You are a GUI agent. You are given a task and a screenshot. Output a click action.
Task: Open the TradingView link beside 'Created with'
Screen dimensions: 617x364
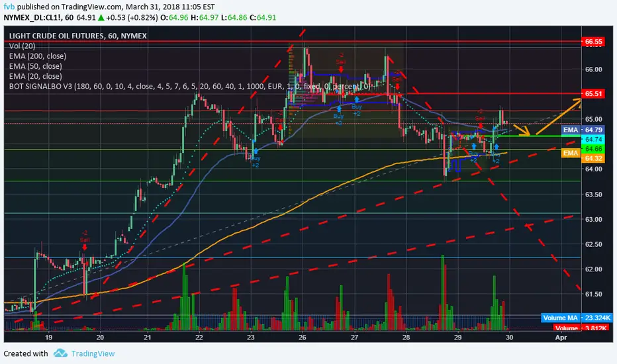click(93, 353)
